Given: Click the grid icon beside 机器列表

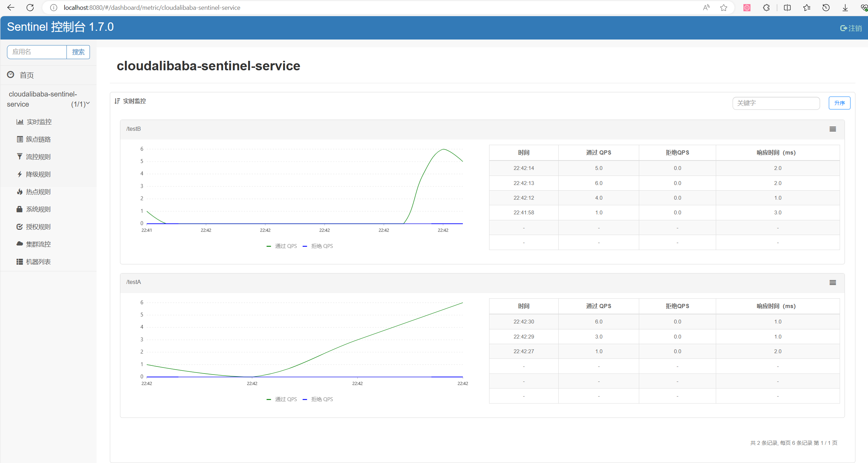Looking at the screenshot, I should click(20, 262).
